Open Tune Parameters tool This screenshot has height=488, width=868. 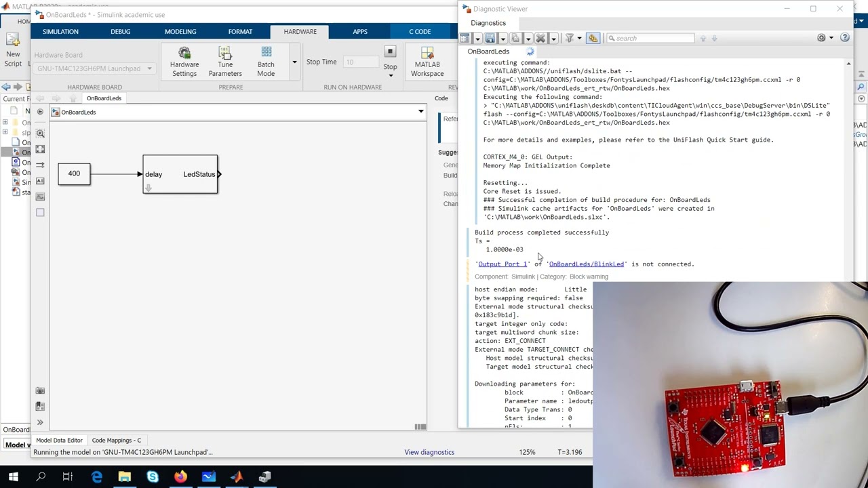pyautogui.click(x=225, y=62)
